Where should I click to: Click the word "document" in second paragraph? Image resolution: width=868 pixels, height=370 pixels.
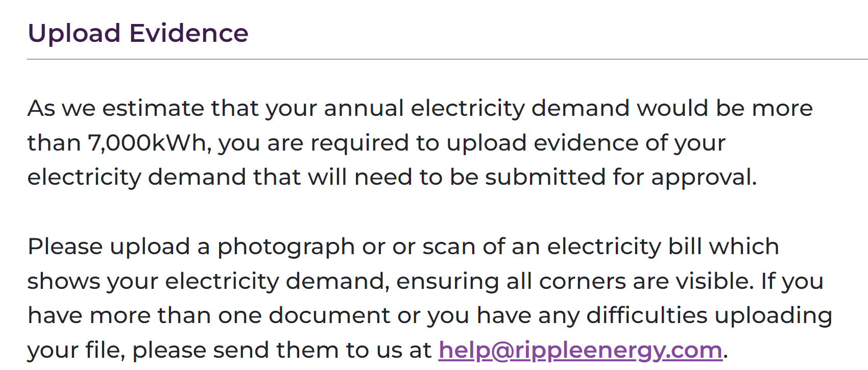point(329,315)
